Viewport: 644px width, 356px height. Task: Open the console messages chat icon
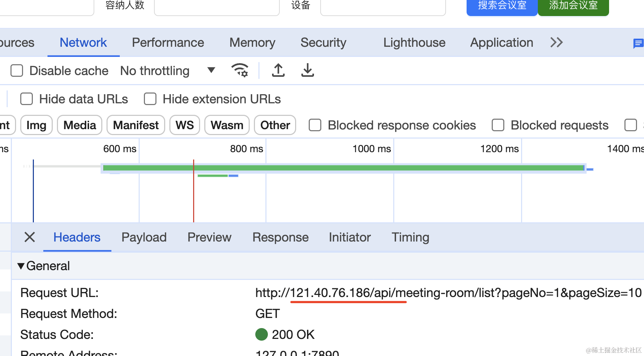pos(638,43)
